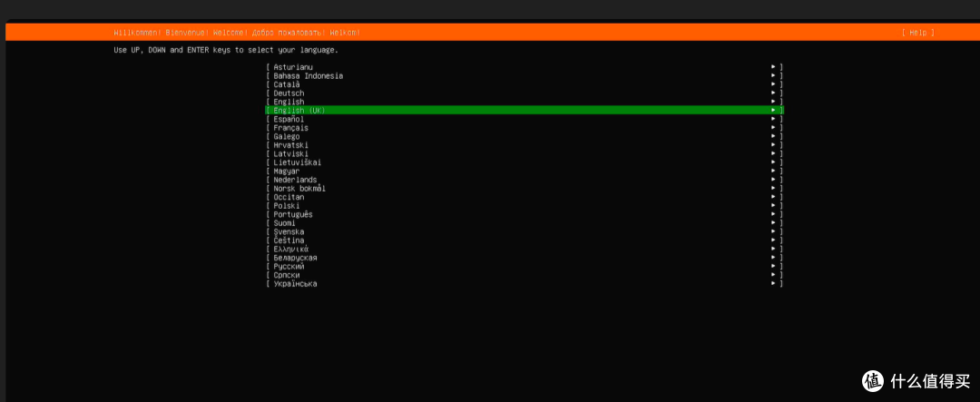Select Беларуская language

click(524, 258)
